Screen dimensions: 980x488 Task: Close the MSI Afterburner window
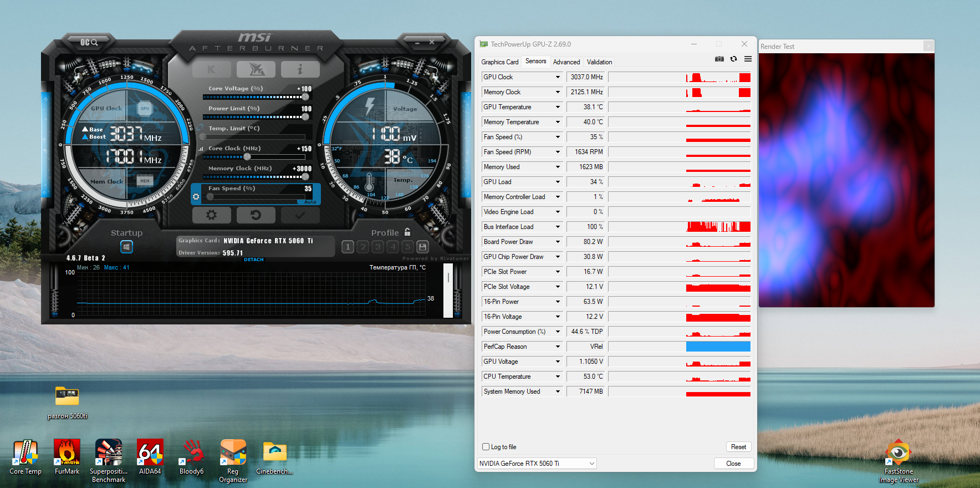click(432, 42)
